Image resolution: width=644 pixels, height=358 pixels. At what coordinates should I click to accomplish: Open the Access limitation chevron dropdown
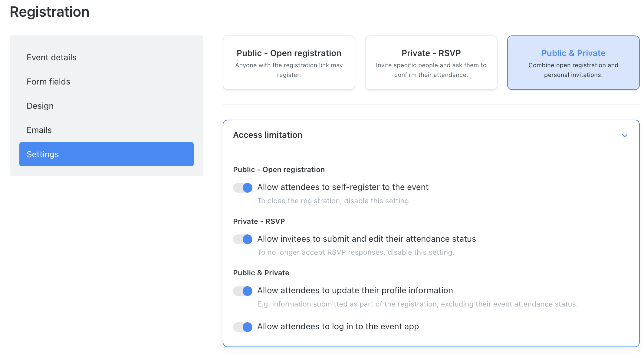625,135
